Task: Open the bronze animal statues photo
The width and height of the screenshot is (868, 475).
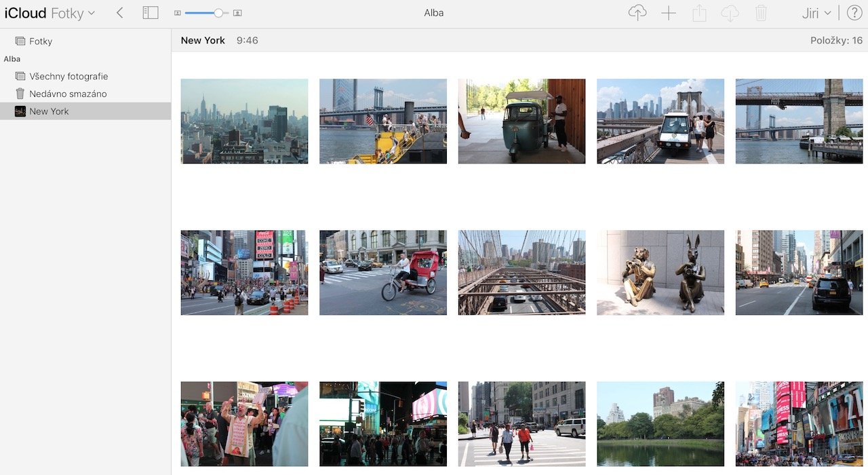Action: 660,273
